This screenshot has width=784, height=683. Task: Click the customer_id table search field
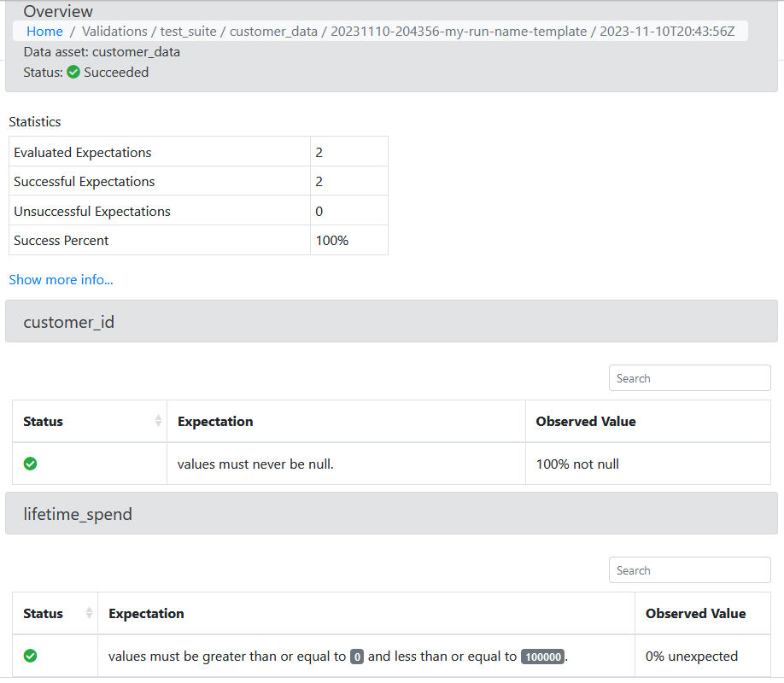coord(689,377)
